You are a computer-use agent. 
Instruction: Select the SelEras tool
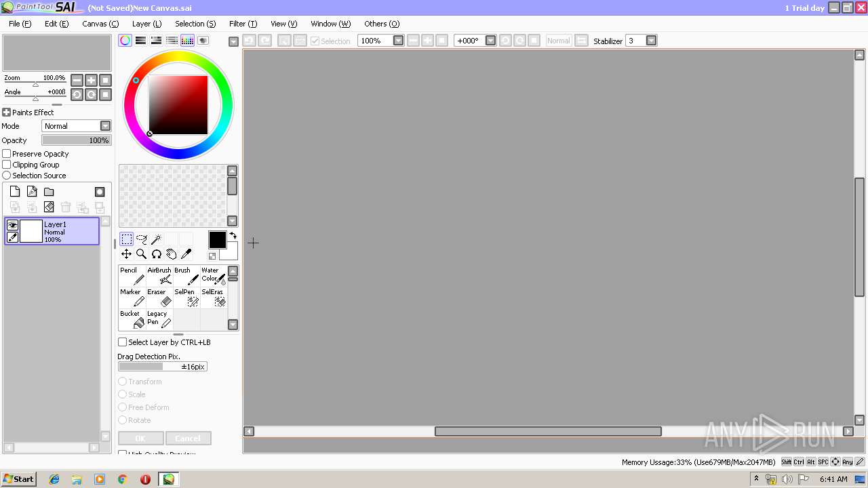pos(214,298)
